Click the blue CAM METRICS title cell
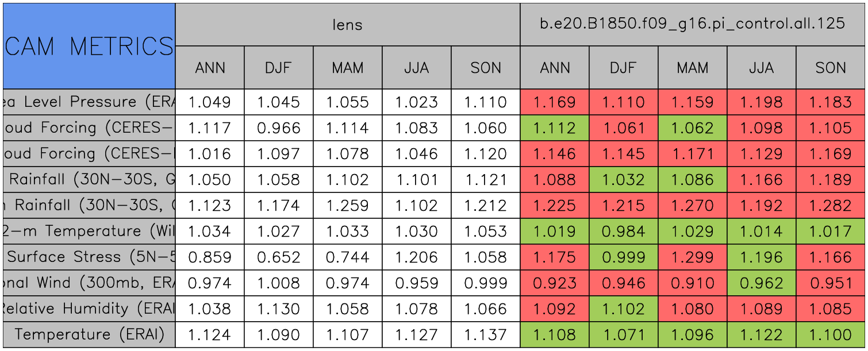 coord(89,46)
